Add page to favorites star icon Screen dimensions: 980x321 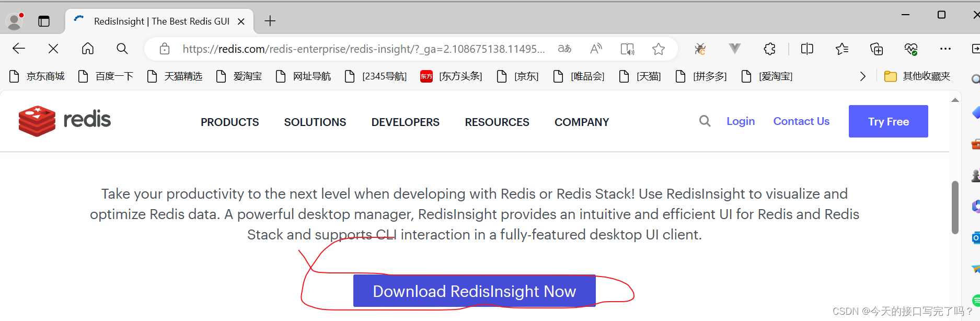tap(659, 49)
